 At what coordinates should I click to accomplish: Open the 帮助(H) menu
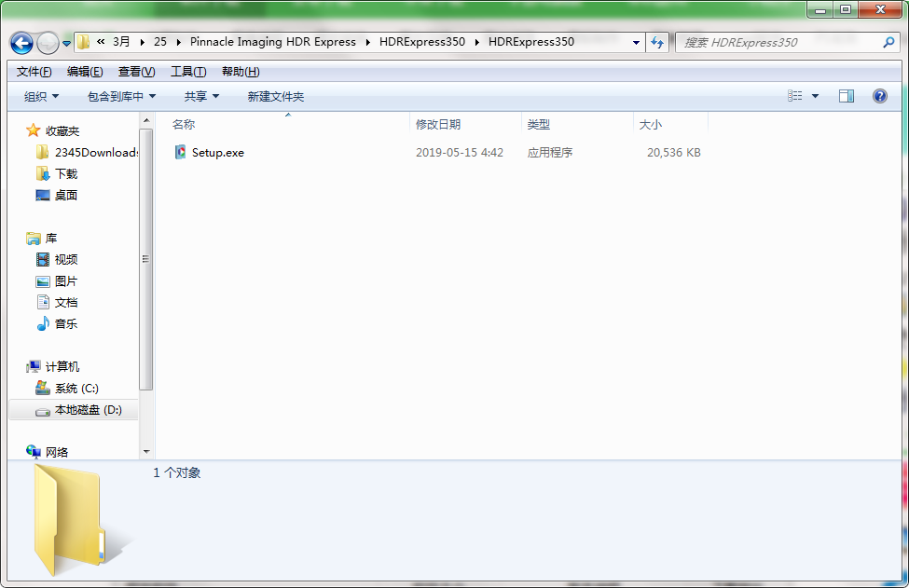click(x=241, y=71)
